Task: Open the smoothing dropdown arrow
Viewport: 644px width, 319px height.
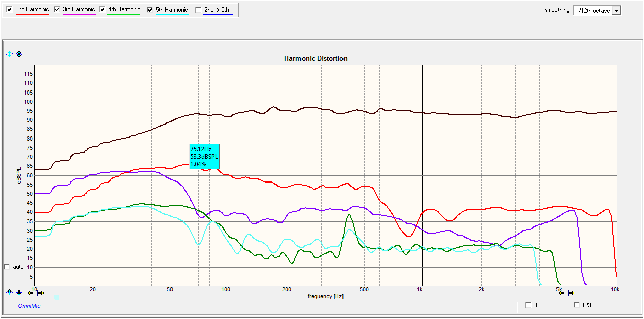Action: coord(616,11)
